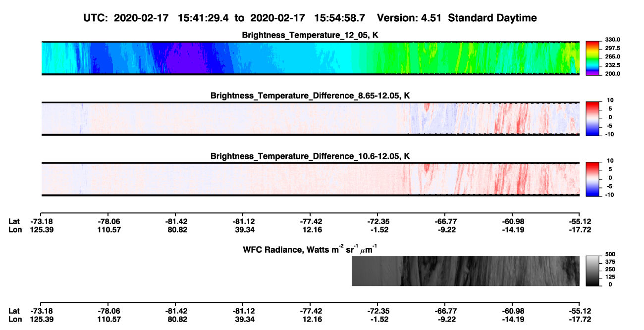This screenshot has width=644, height=330.
Task: Click the 8.65-12.05 difference color scale bar
Action: [x=593, y=119]
